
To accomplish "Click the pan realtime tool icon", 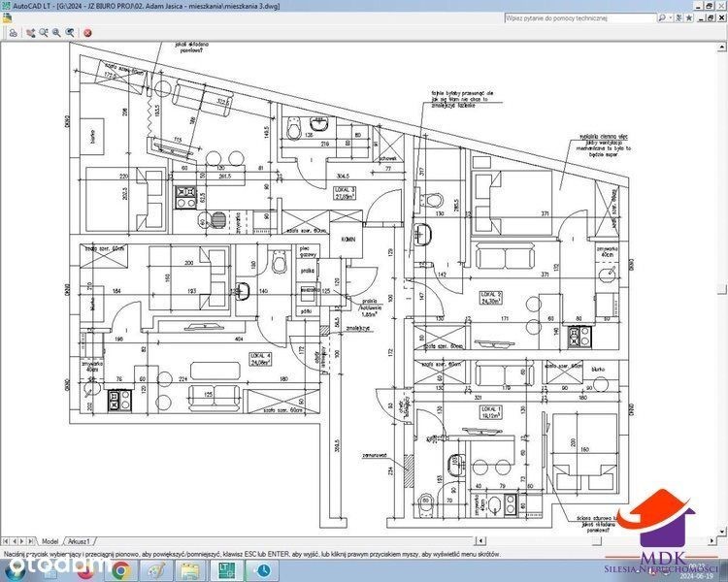I will (31, 32).
